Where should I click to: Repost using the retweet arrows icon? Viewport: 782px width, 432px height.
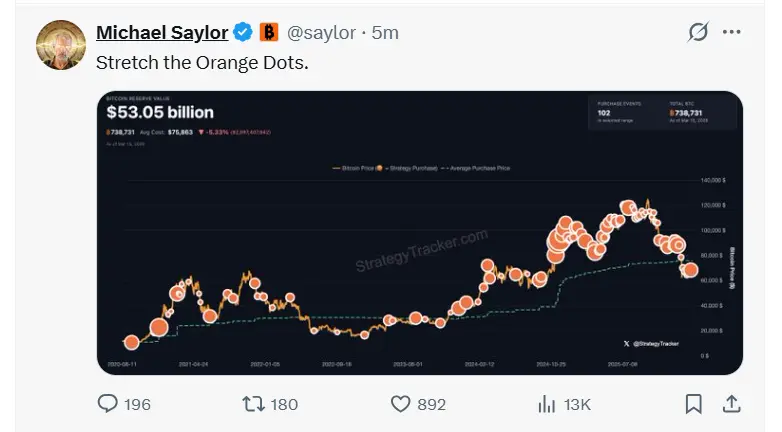pos(253,404)
